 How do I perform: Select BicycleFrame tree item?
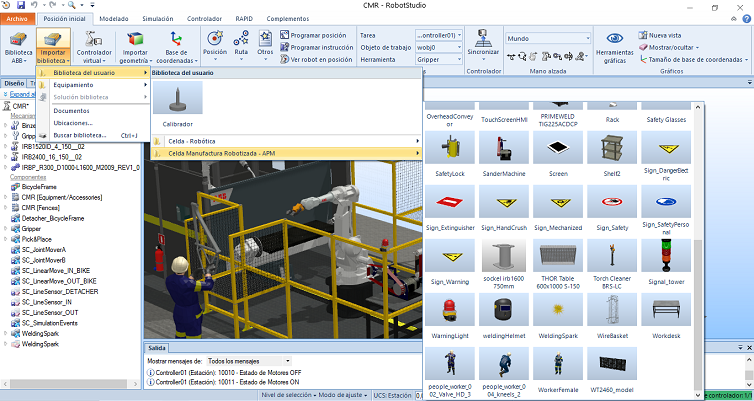coord(39,187)
